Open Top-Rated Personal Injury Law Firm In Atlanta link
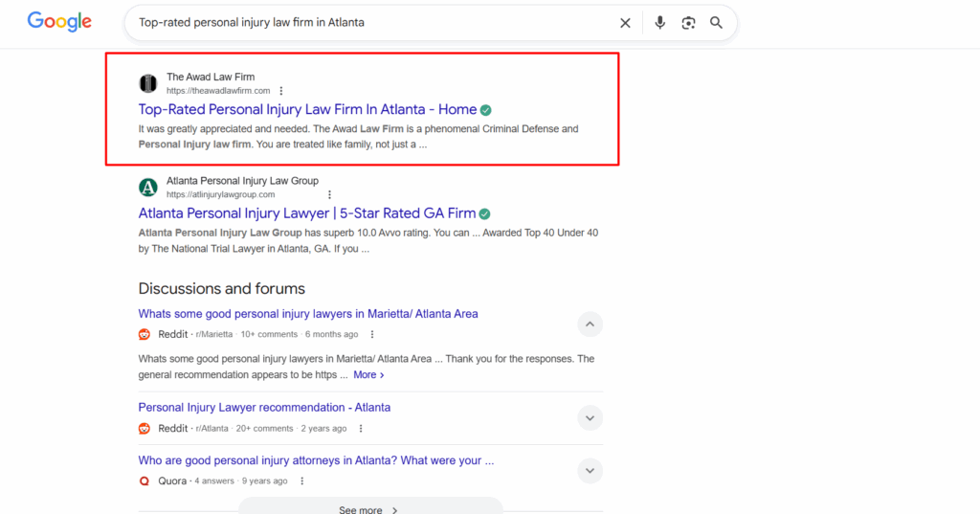980x514 pixels. click(307, 109)
